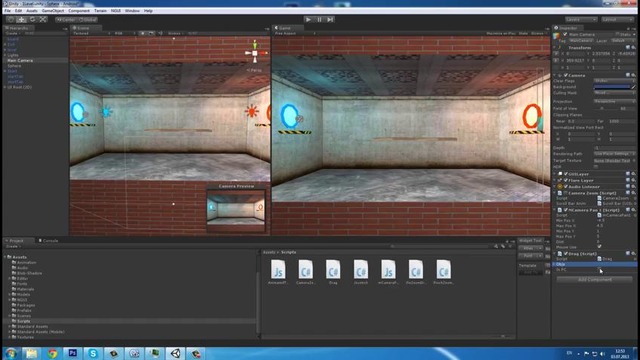640x360 pixels.
Task: Open Photoshop from the Windows taskbar
Action: pos(73,353)
